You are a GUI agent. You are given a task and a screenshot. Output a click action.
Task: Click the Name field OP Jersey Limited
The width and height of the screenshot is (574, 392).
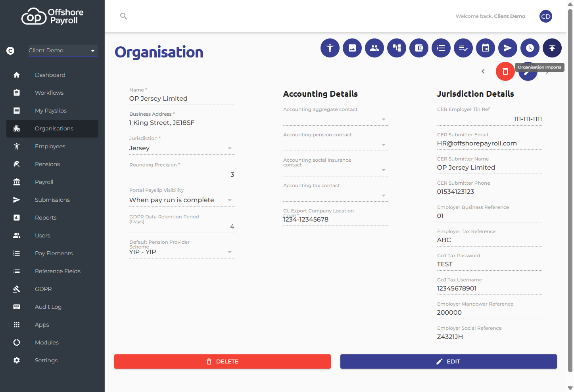tap(182, 98)
